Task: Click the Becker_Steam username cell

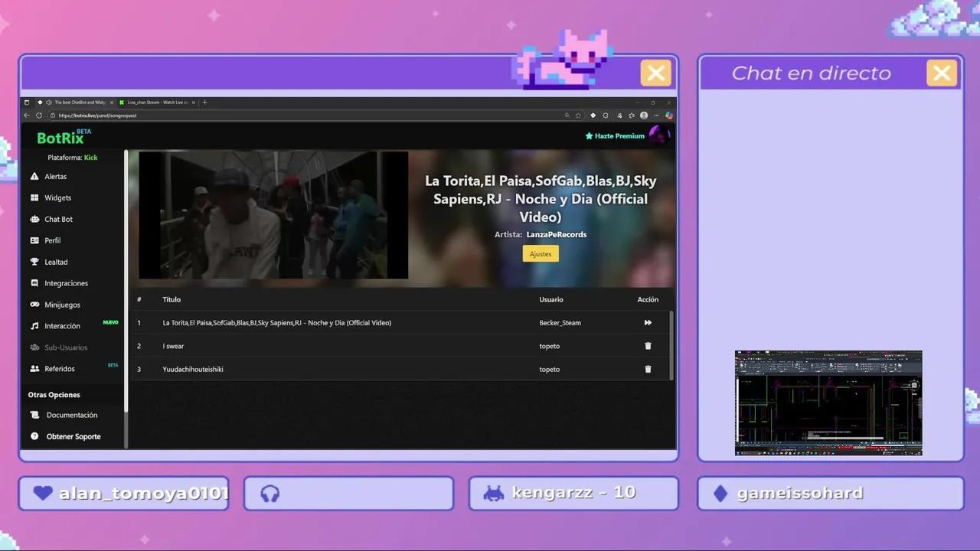Action: tap(560, 323)
